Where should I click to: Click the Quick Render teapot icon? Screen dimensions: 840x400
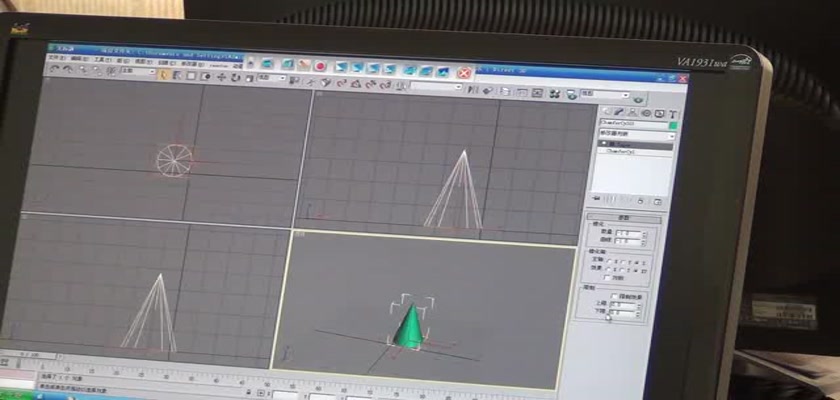tap(638, 100)
